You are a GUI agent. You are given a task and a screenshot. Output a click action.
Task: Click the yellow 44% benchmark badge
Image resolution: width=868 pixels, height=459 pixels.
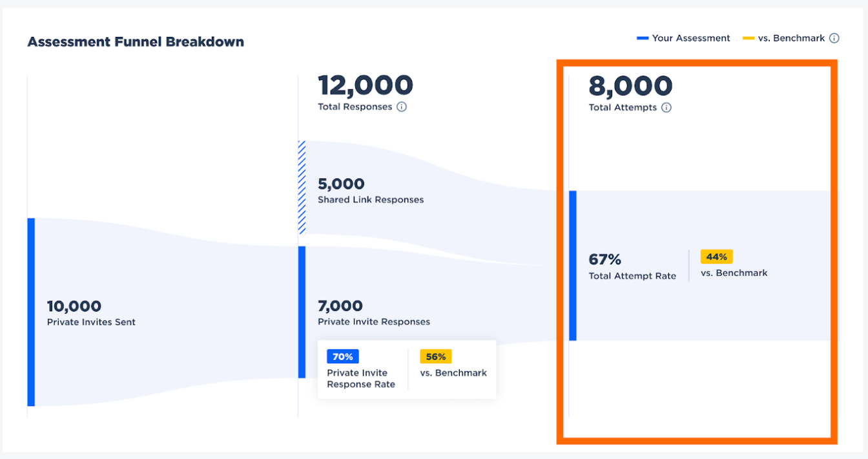point(716,257)
